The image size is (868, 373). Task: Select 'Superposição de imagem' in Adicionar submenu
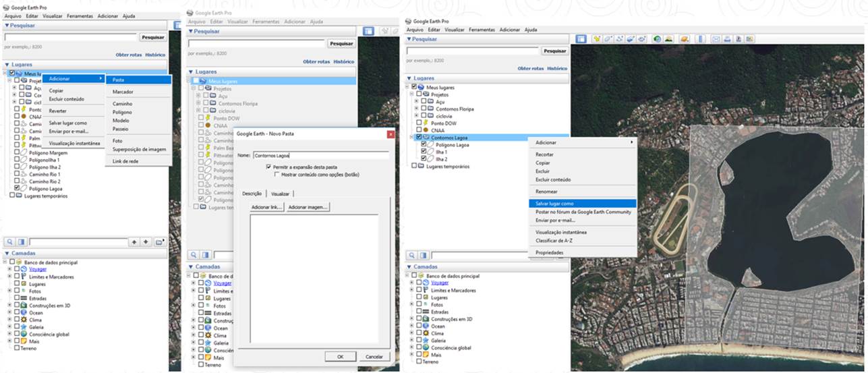[x=139, y=149]
